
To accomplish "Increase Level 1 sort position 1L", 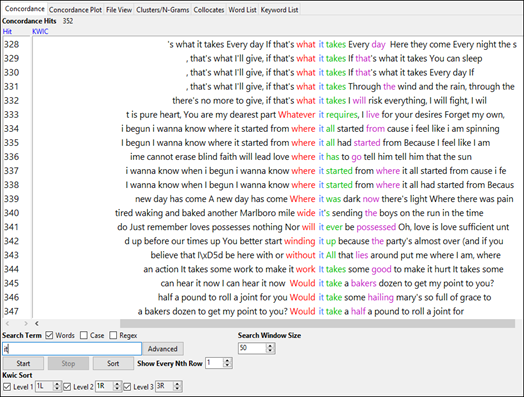I will tap(57, 384).
